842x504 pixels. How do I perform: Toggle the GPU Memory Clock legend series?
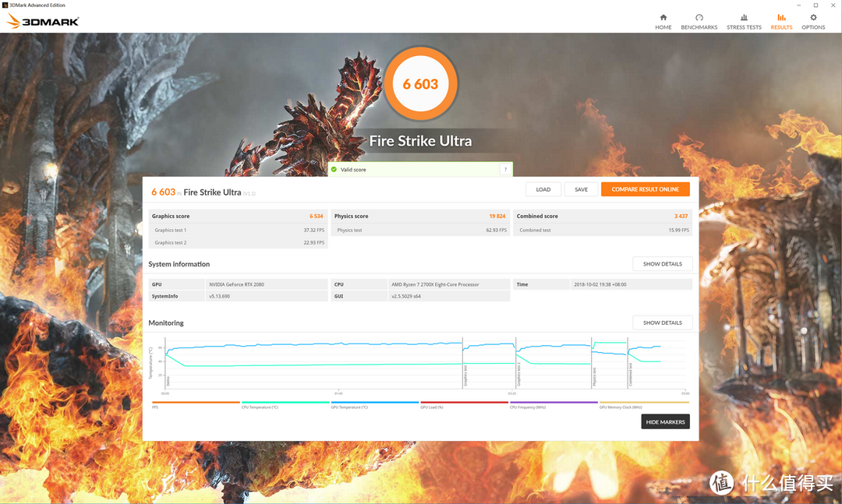(x=644, y=405)
